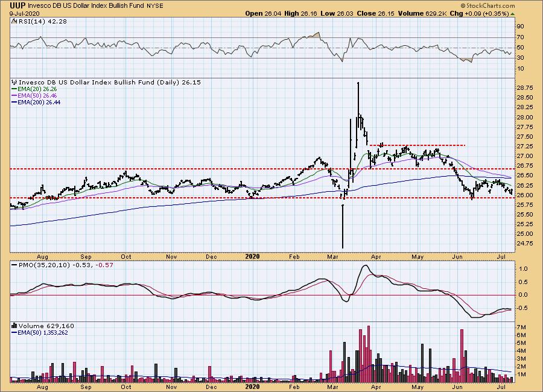Click the Mar label on the upper time axis
This screenshot has width=543, height=392.
pyautogui.click(x=332, y=256)
